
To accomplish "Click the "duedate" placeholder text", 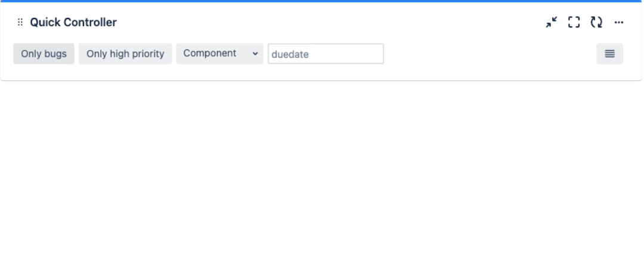I will click(x=290, y=54).
